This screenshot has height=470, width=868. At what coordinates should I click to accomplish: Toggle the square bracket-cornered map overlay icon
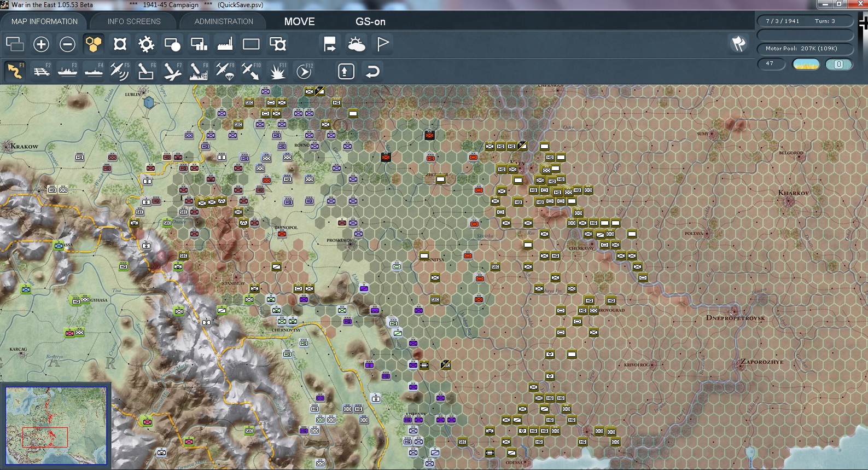point(120,44)
